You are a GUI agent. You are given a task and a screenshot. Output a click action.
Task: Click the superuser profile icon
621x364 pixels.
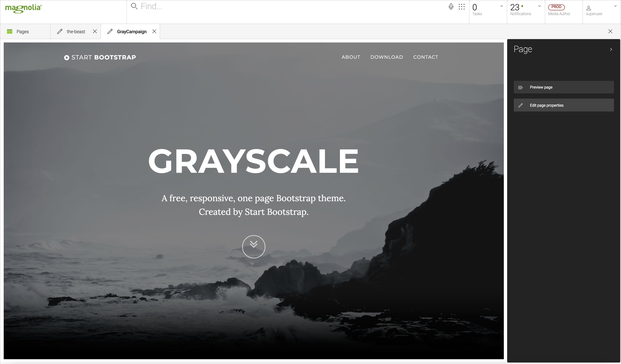(588, 8)
